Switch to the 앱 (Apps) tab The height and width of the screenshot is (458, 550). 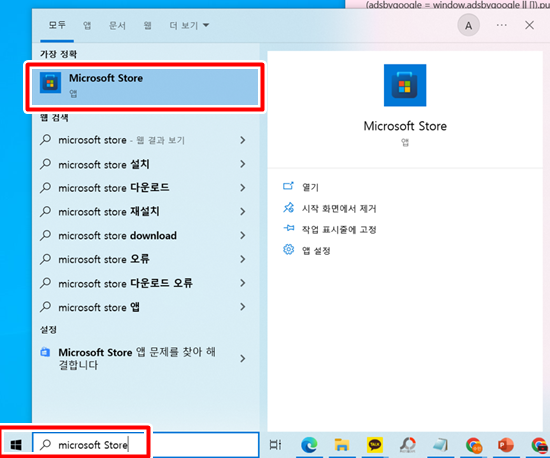(87, 25)
